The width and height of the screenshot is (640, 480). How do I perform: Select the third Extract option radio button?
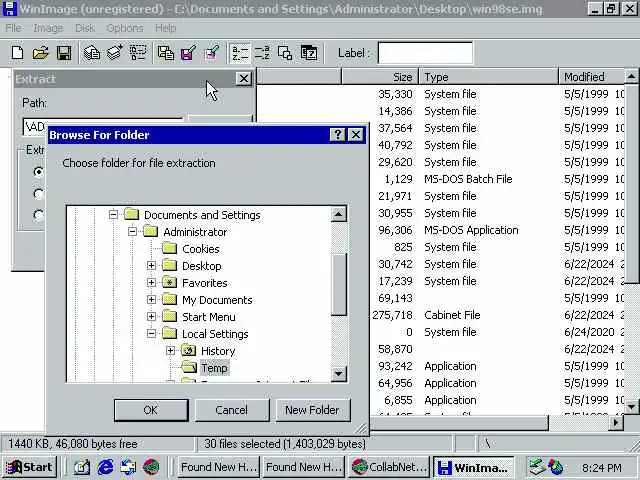pos(38,215)
